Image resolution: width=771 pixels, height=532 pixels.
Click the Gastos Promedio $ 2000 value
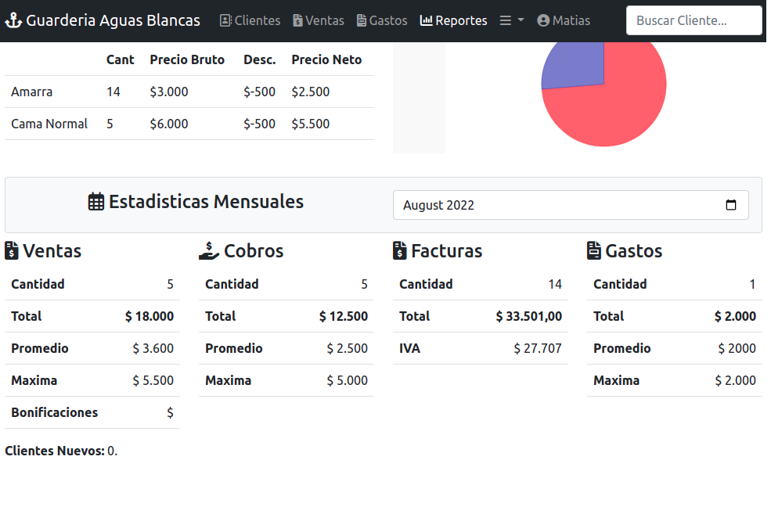point(737,348)
